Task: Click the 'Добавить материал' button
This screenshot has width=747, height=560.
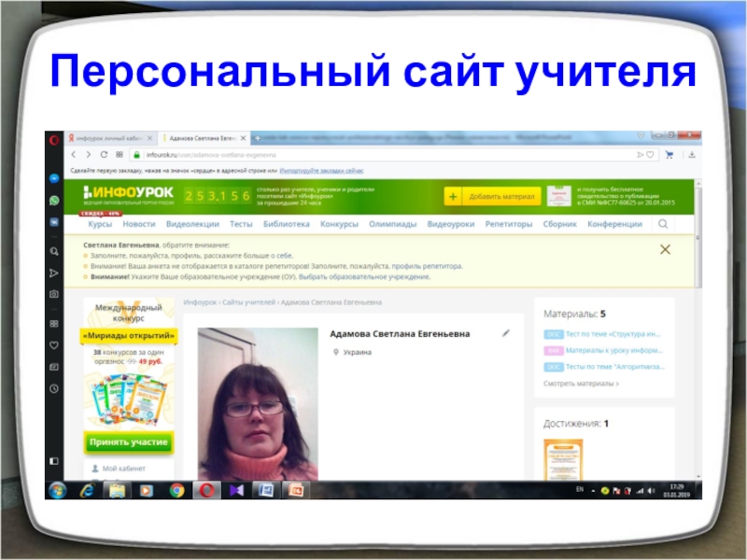Action: [492, 196]
